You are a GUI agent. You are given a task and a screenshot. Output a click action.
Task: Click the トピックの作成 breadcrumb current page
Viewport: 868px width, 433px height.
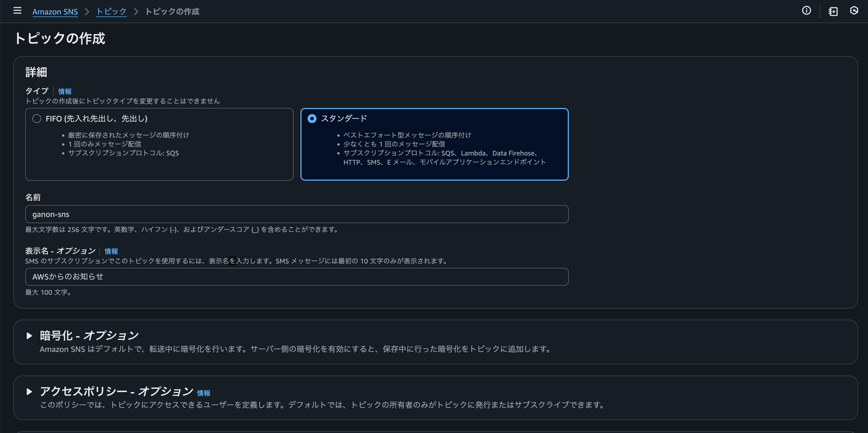pos(172,12)
